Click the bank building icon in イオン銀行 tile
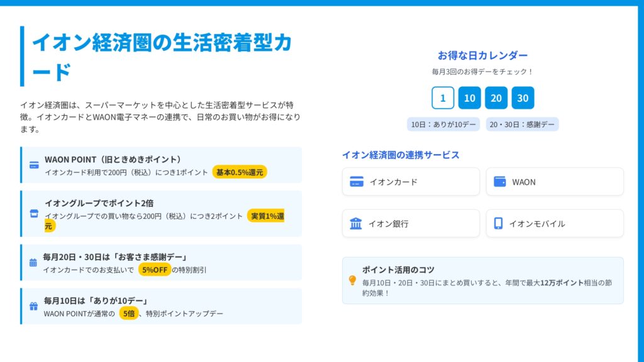This screenshot has width=644, height=362. [356, 223]
